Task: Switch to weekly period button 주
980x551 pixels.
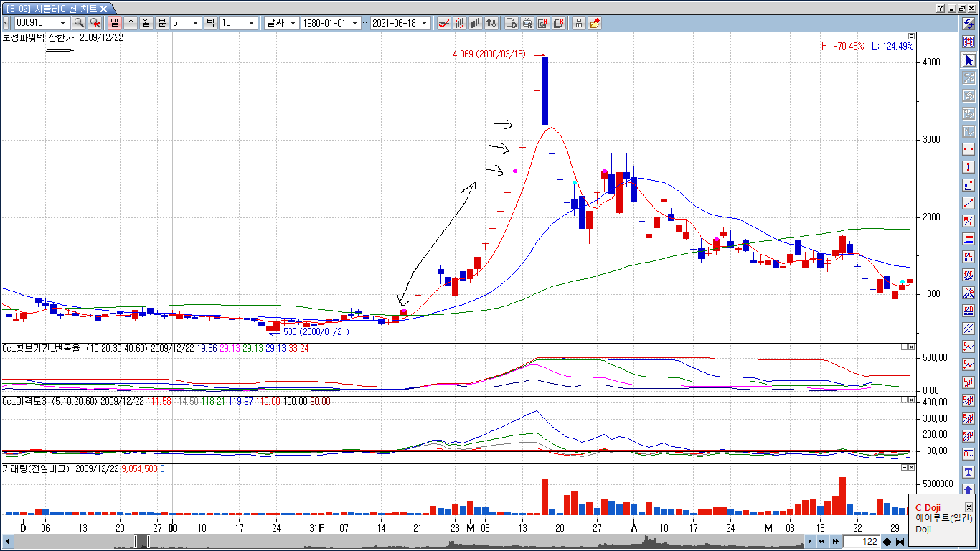Action: (x=130, y=23)
